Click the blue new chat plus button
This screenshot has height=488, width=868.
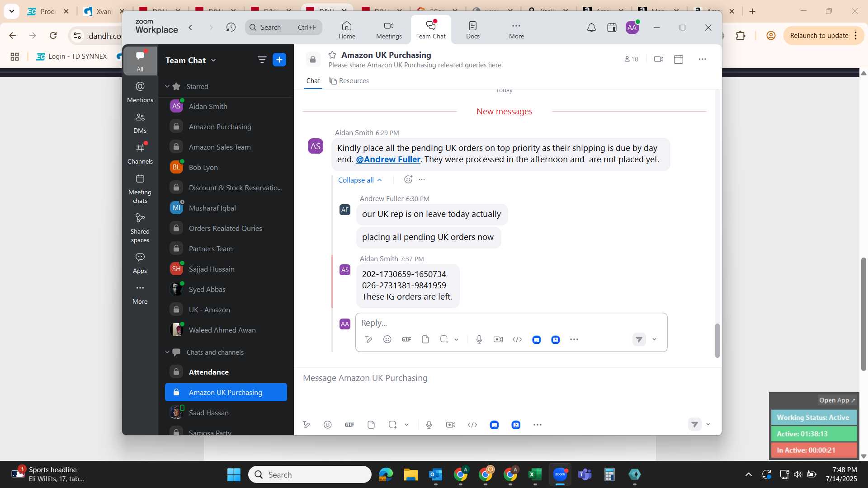coord(279,60)
